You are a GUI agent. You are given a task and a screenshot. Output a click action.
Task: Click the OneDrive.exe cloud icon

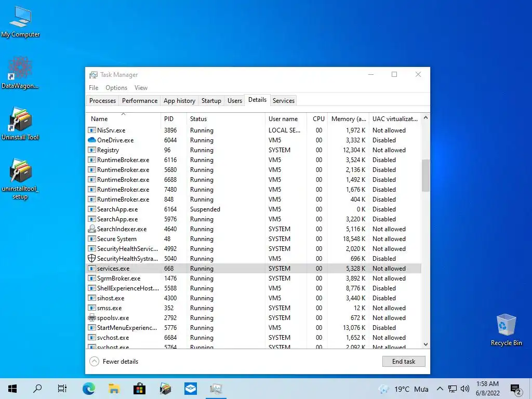pos(91,140)
